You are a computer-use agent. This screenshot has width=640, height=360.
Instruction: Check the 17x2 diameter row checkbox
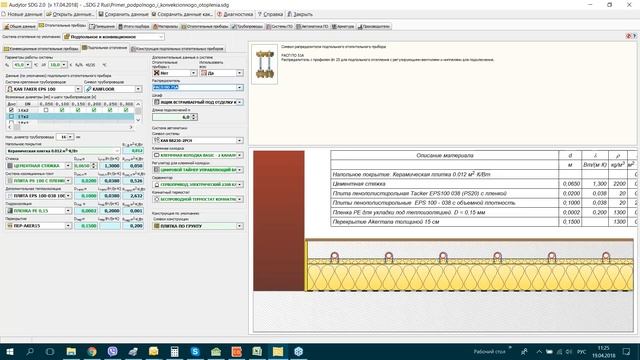coord(11,116)
